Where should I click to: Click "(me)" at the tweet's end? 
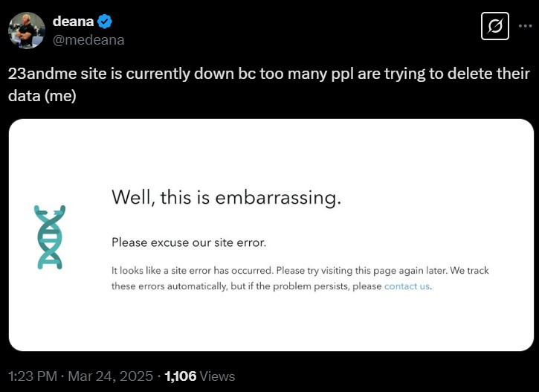pos(60,96)
